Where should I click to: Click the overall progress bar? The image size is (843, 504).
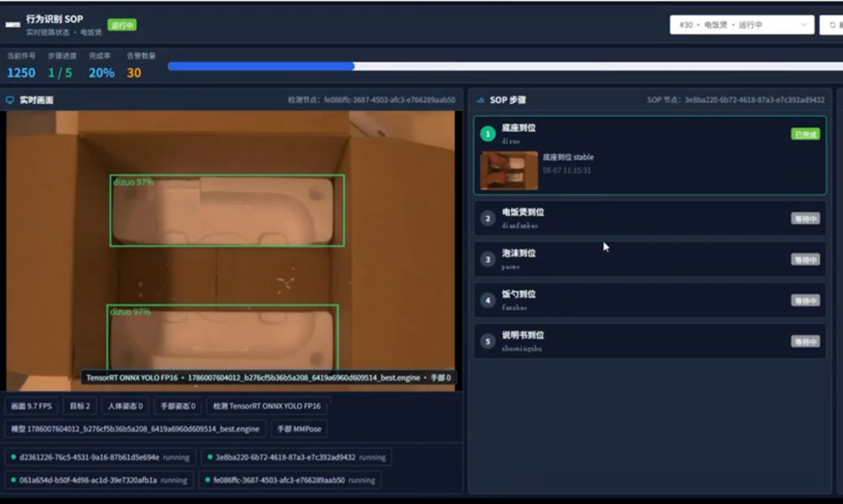[505, 66]
